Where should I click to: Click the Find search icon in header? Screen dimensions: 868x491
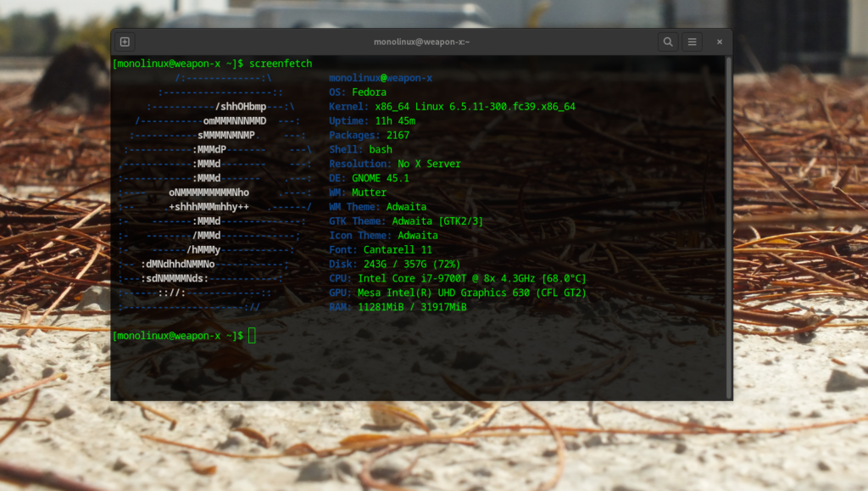(x=668, y=42)
